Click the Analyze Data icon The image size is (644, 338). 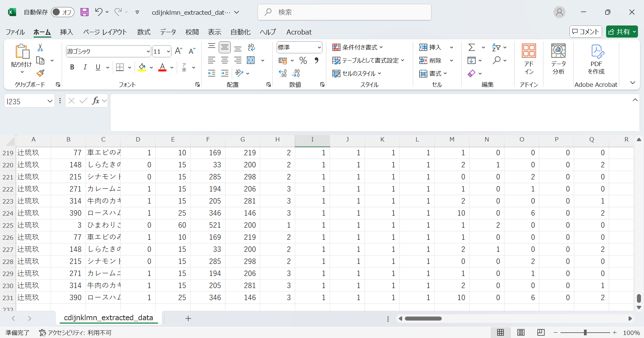558,59
